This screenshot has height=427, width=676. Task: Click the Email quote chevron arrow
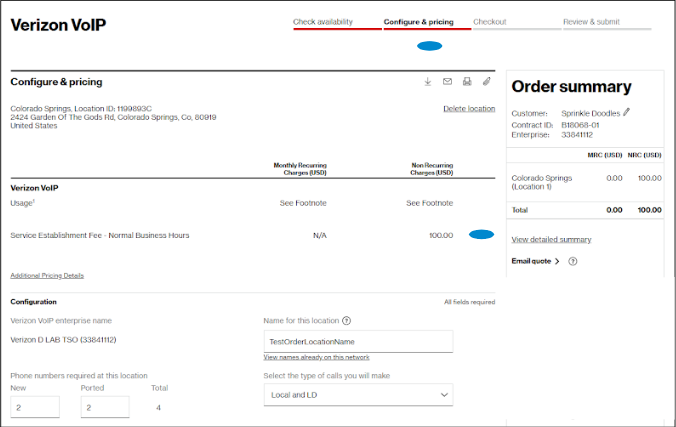click(x=557, y=261)
